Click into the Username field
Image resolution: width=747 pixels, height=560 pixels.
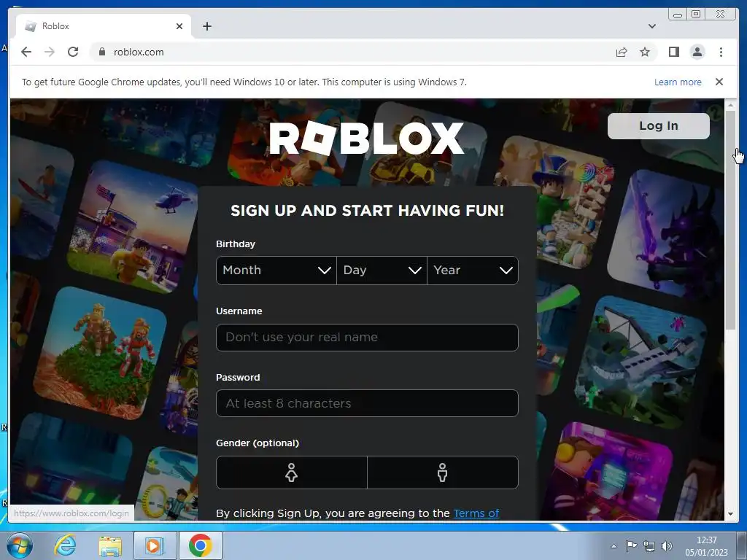367,337
